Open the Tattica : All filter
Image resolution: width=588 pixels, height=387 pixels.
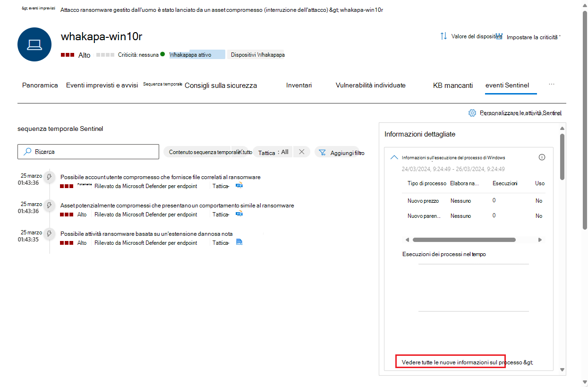click(273, 152)
